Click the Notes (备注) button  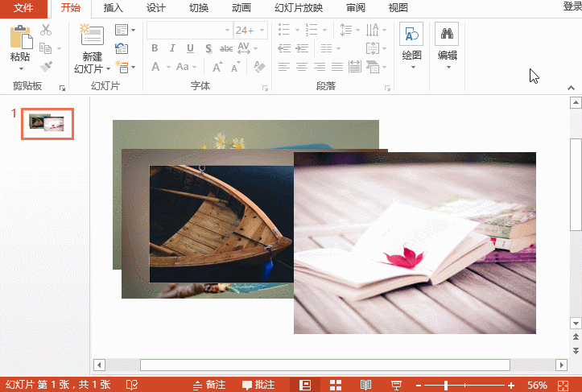point(210,385)
